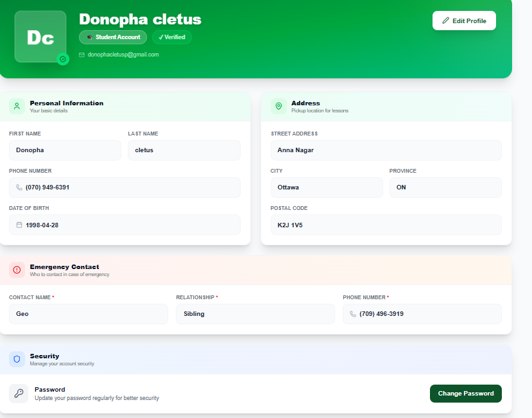Click the Edit Profile button
Image resolution: width=532 pixels, height=418 pixels.
click(x=464, y=21)
